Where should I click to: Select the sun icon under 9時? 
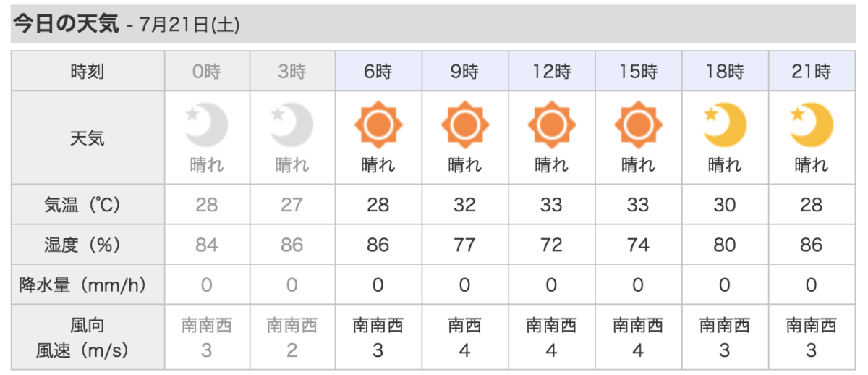point(464,126)
